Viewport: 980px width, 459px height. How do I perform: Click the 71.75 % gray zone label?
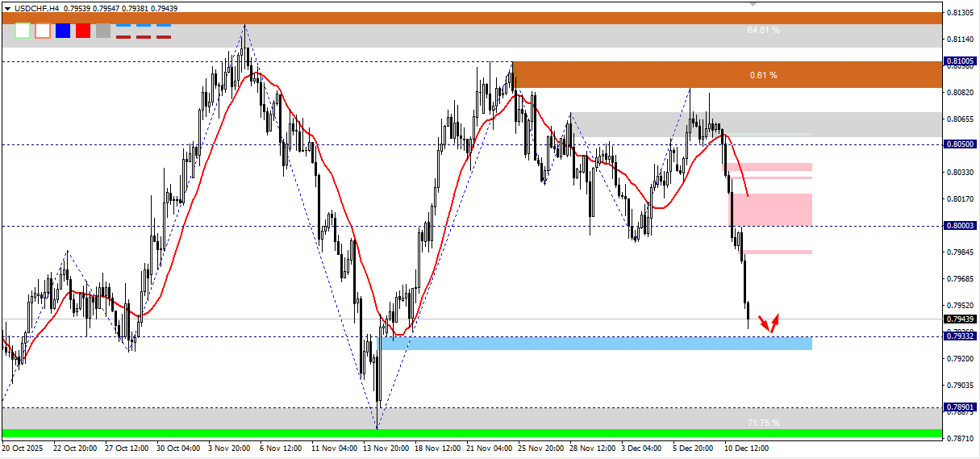tap(764, 423)
